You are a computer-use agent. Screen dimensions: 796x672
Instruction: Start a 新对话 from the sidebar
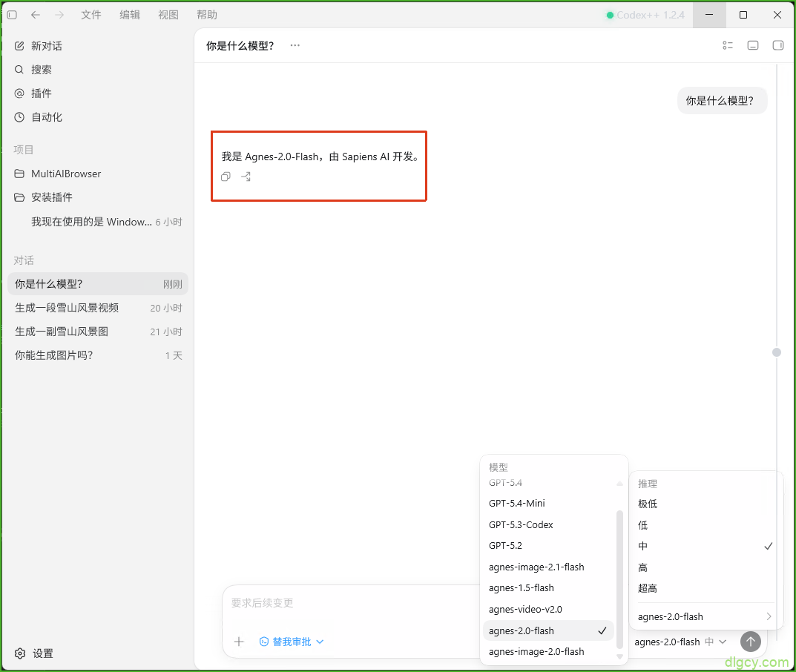[x=98, y=46]
